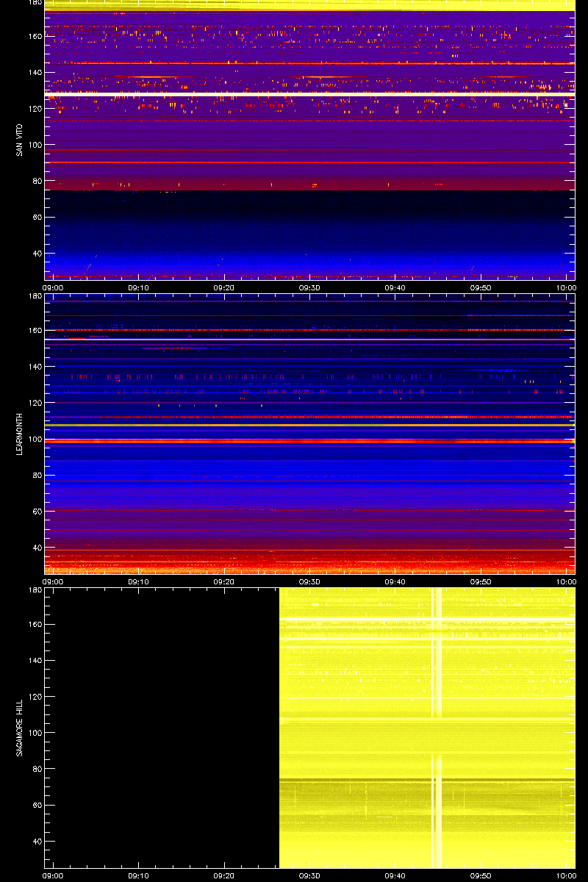Screen dimensions: 588x882
Task: Select the 09:20 tick under San Vito panel
Action: click(224, 287)
